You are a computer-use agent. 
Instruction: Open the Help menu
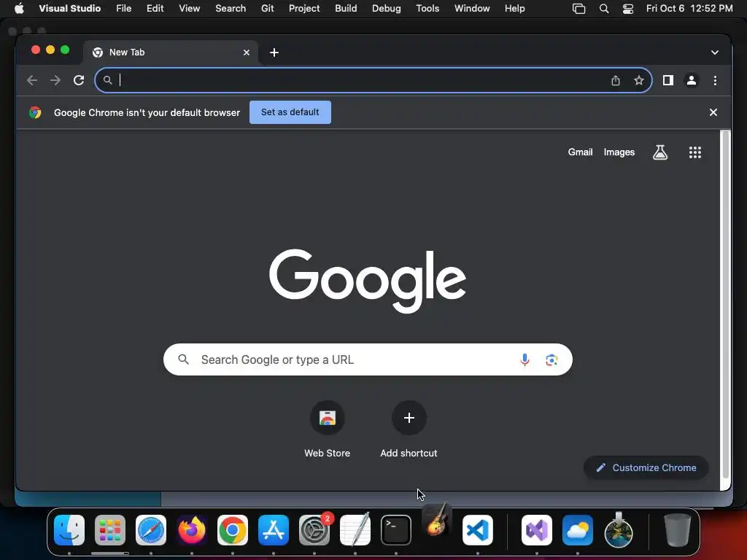coord(514,9)
